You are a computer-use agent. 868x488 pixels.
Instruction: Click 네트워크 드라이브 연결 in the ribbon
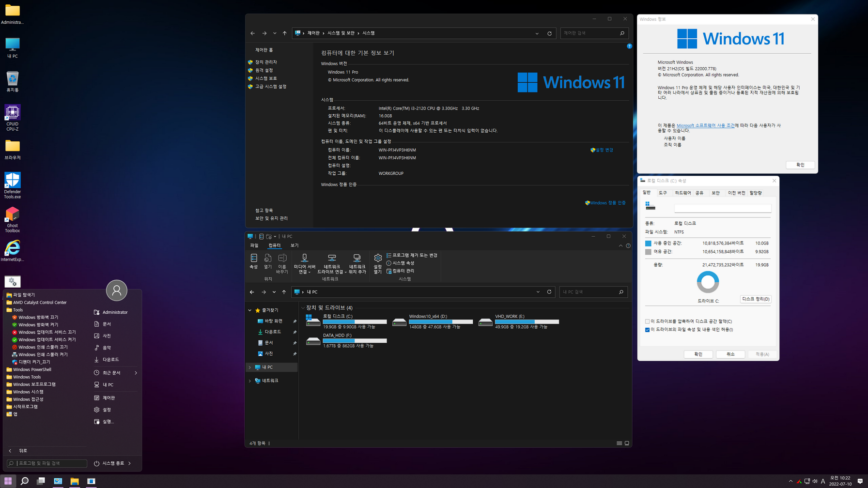(332, 264)
